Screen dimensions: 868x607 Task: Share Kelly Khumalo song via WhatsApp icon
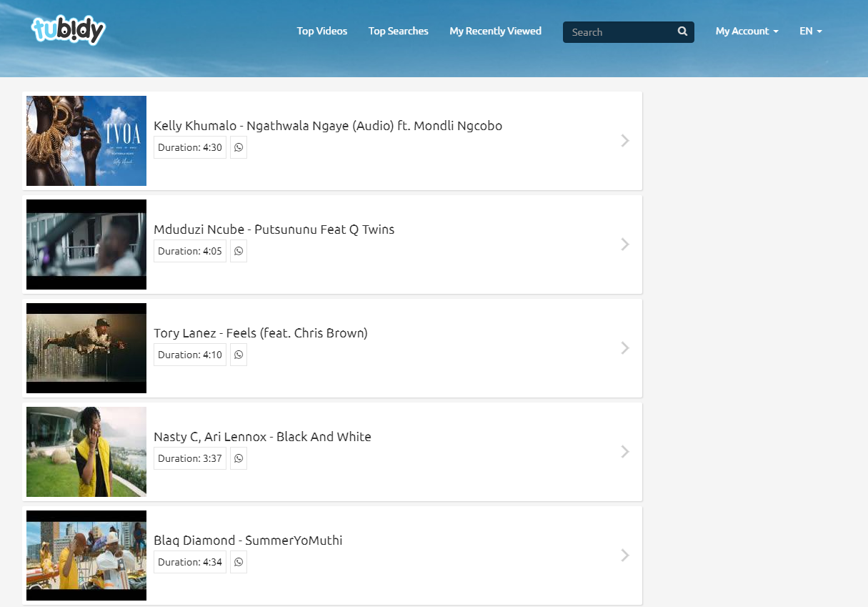239,147
